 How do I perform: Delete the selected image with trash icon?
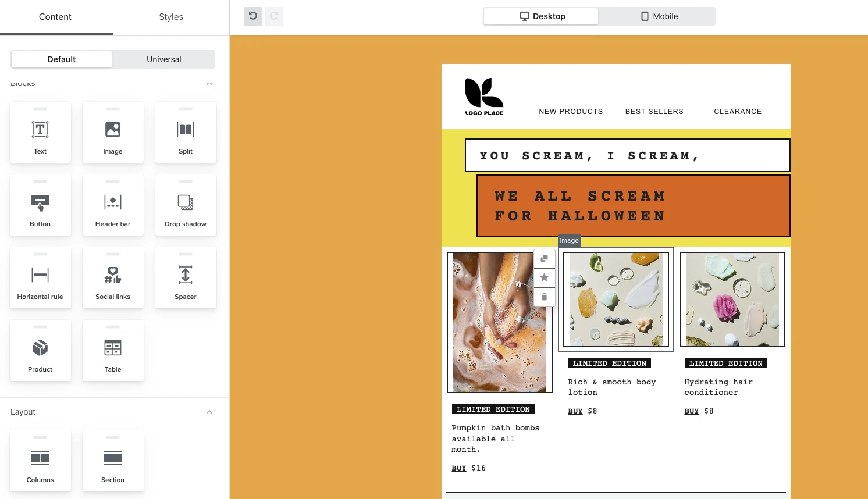(544, 297)
